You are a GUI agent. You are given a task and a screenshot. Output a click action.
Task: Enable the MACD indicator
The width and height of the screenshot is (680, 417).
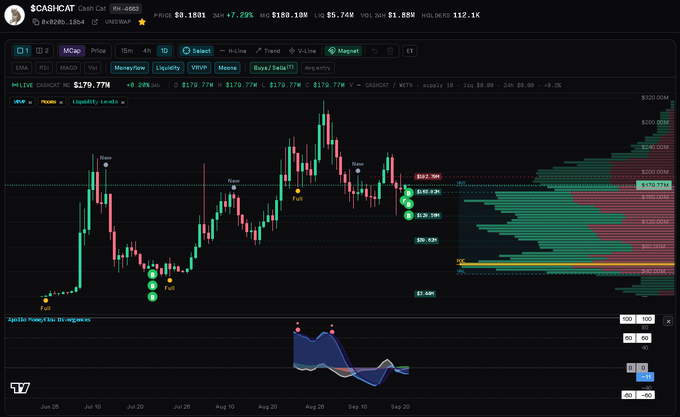pyautogui.click(x=69, y=68)
